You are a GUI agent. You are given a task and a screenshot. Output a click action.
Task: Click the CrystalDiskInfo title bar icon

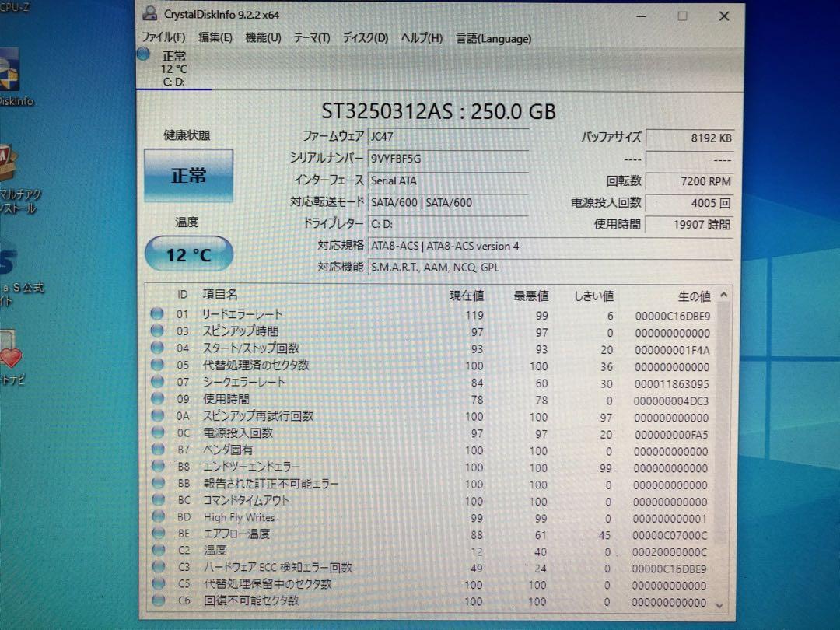click(150, 14)
